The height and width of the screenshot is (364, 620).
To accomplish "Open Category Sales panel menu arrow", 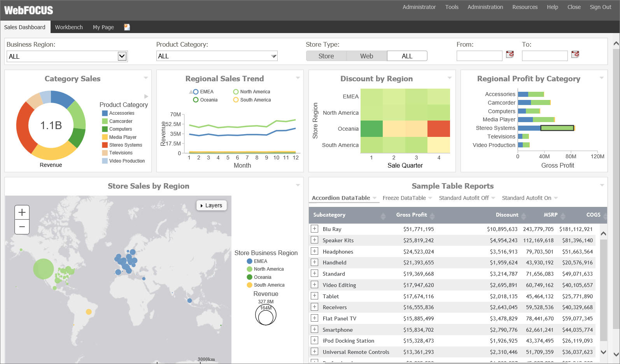I will tap(146, 78).
